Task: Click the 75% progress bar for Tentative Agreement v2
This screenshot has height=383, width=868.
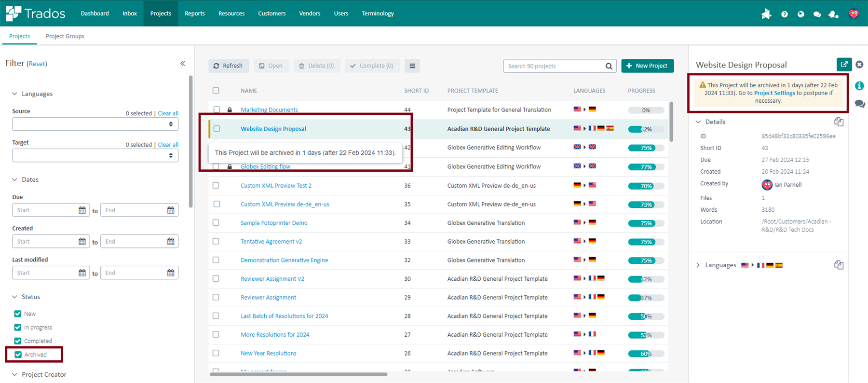Action: 646,242
